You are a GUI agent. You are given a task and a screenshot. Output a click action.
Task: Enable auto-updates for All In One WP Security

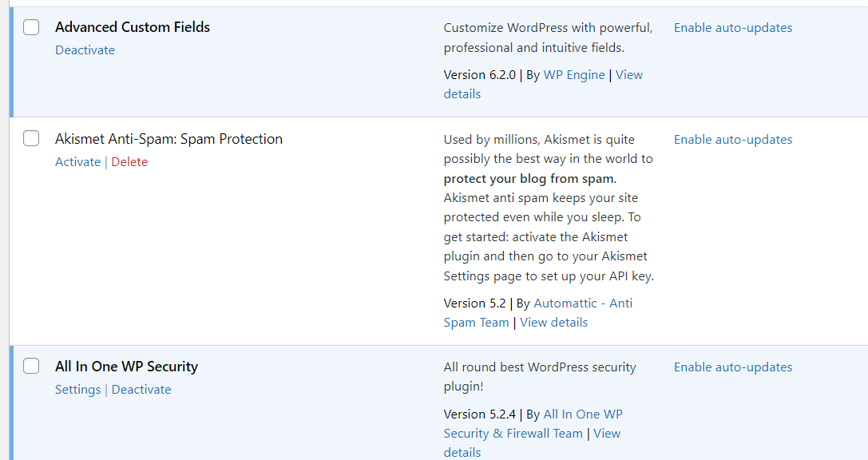coord(732,367)
